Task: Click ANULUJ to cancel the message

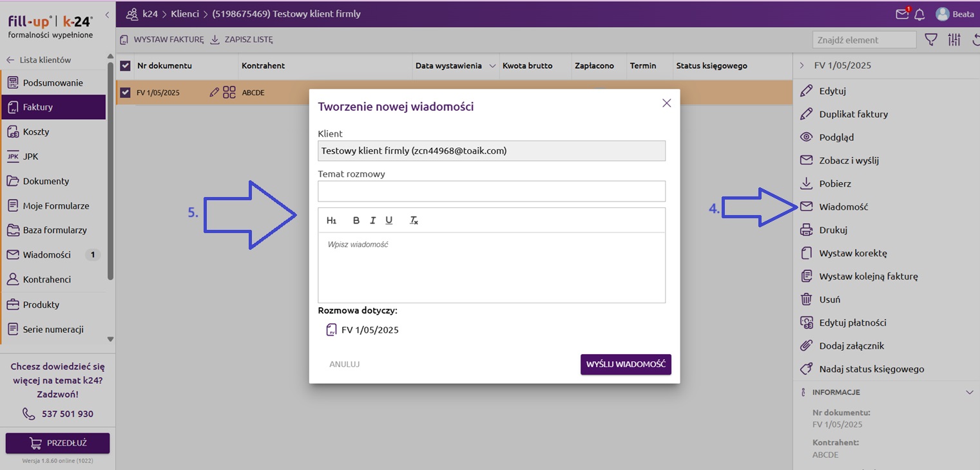Action: coord(344,364)
